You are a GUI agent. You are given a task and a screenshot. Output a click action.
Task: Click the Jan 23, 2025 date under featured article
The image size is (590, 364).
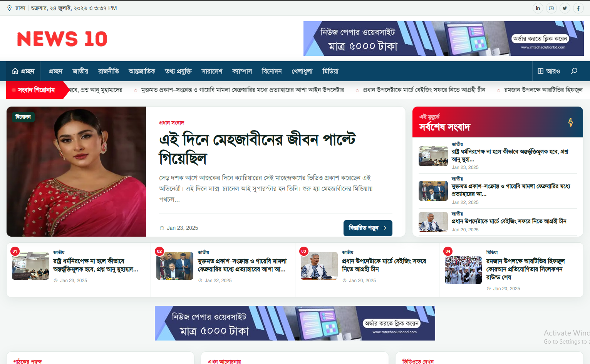182,228
